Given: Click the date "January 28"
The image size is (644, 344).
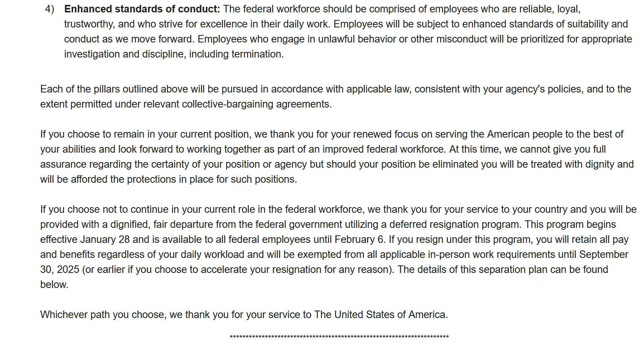Looking at the screenshot, I should click(105, 239).
